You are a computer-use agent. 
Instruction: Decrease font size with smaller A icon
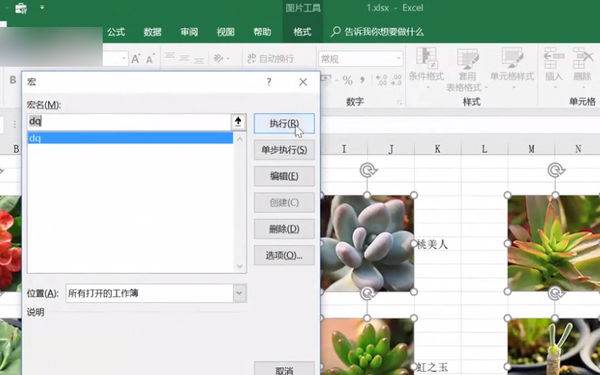click(150, 59)
